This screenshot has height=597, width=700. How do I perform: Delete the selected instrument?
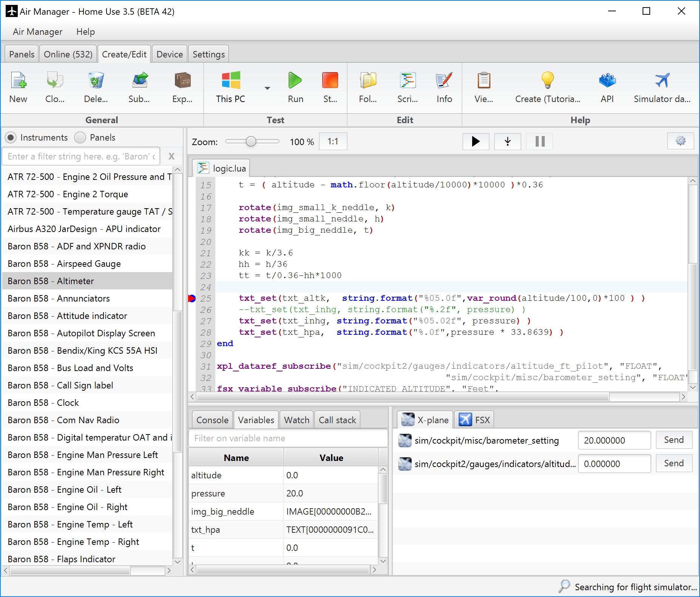pos(96,87)
